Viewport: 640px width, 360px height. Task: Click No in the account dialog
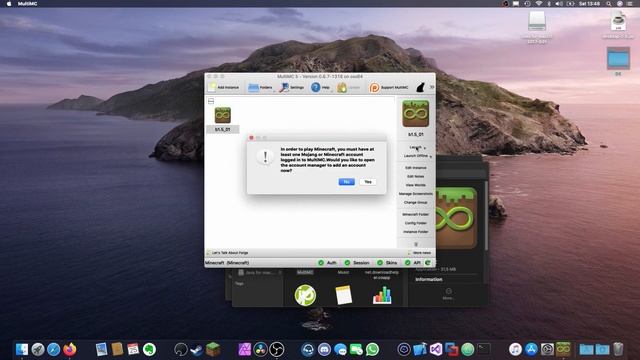347,182
